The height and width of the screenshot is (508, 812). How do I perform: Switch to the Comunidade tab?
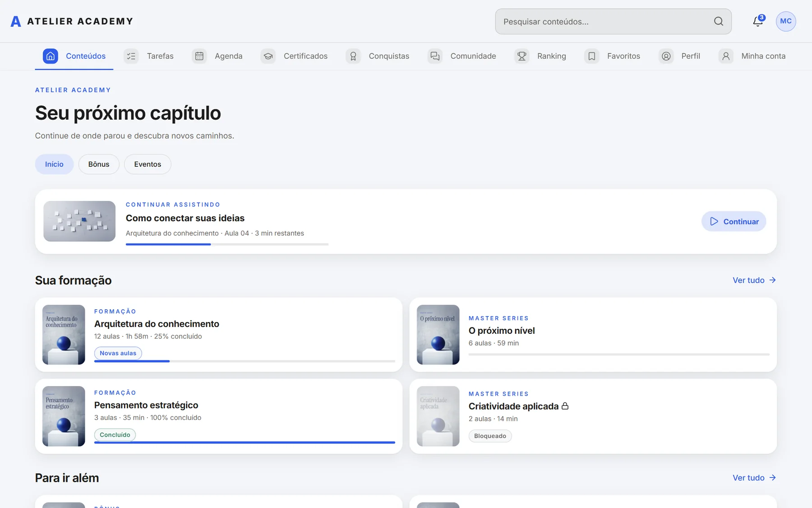tap(462, 56)
